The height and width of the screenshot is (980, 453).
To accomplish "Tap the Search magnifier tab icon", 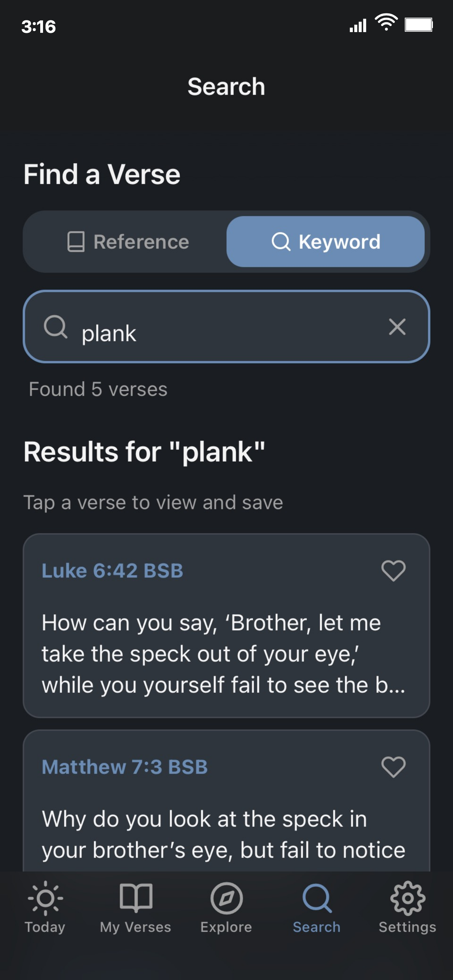I will coord(317,898).
